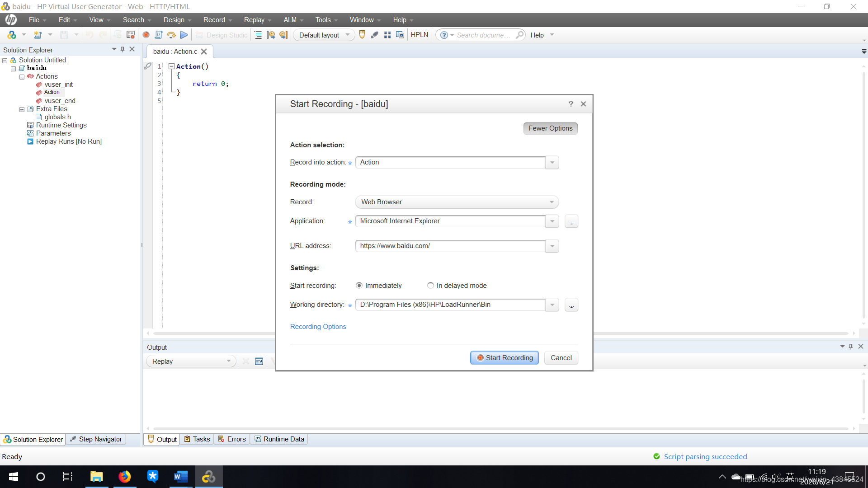The image size is (868, 488).
Task: Click the URL address input field
Action: pyautogui.click(x=450, y=246)
